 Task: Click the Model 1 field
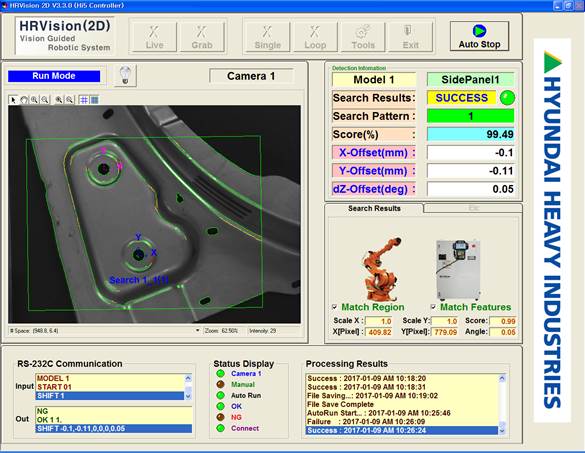point(374,80)
